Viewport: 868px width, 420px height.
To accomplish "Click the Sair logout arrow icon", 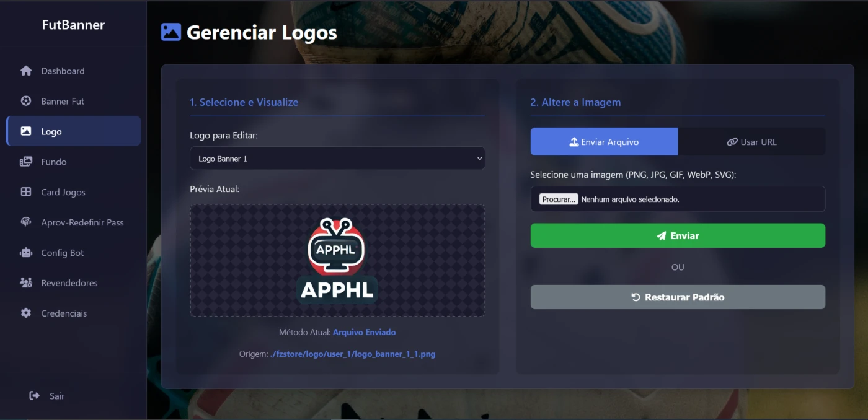I will coord(35,396).
